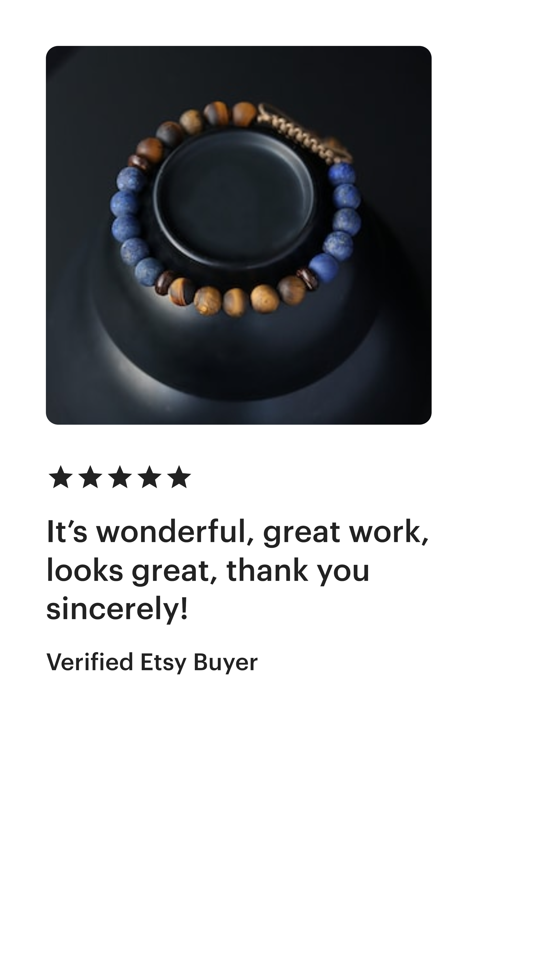This screenshot has width=551, height=980.
Task: Click the word "Verified" in the buyer label
Action: [90, 662]
